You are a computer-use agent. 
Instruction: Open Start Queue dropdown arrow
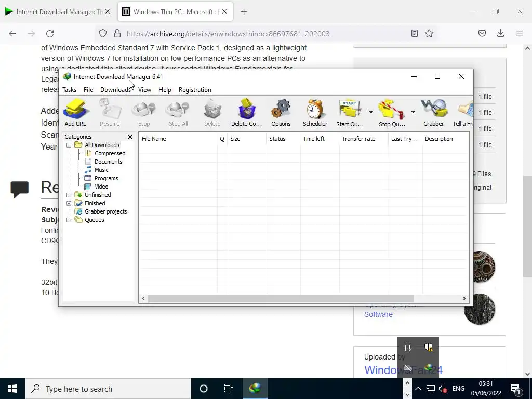371,112
